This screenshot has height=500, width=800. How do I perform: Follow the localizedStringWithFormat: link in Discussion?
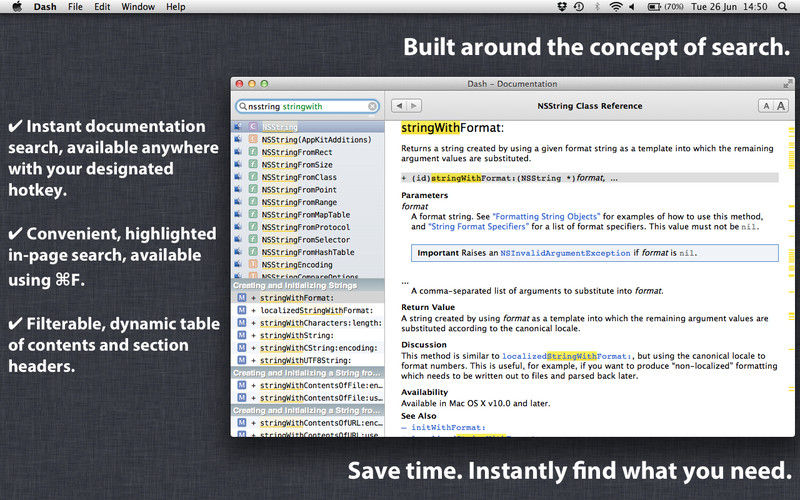pyautogui.click(x=567, y=356)
